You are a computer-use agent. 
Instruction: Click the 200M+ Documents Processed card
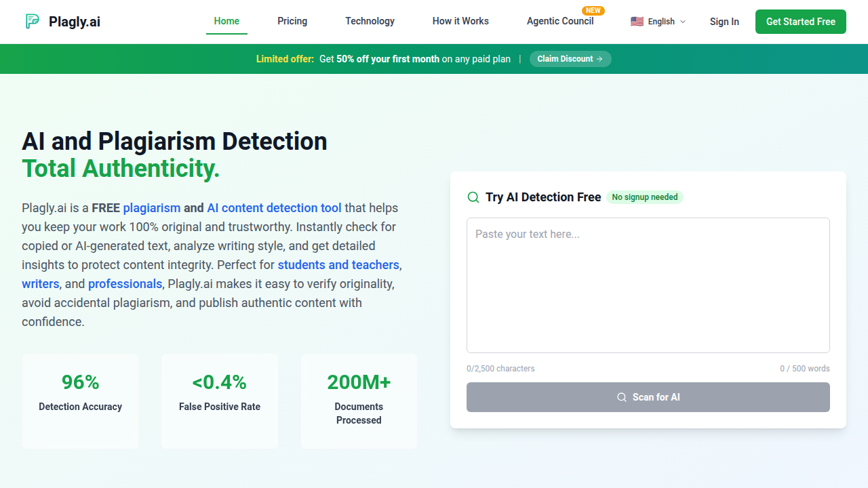pyautogui.click(x=359, y=401)
